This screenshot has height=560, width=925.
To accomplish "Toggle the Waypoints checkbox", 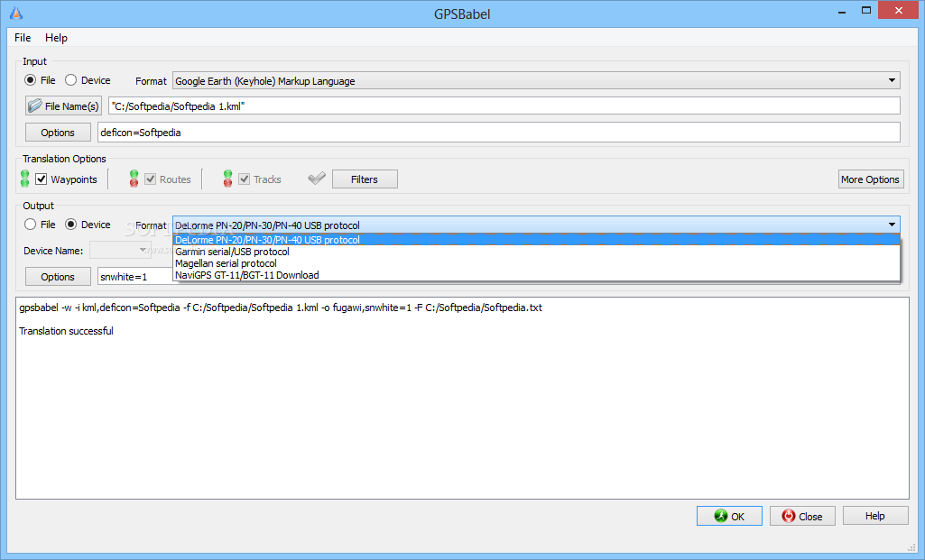I will [42, 179].
